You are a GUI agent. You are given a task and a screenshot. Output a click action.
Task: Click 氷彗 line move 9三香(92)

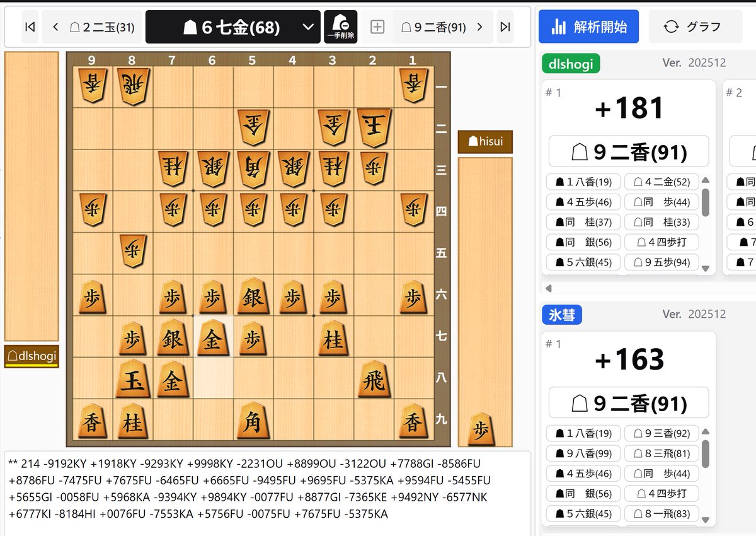click(661, 433)
